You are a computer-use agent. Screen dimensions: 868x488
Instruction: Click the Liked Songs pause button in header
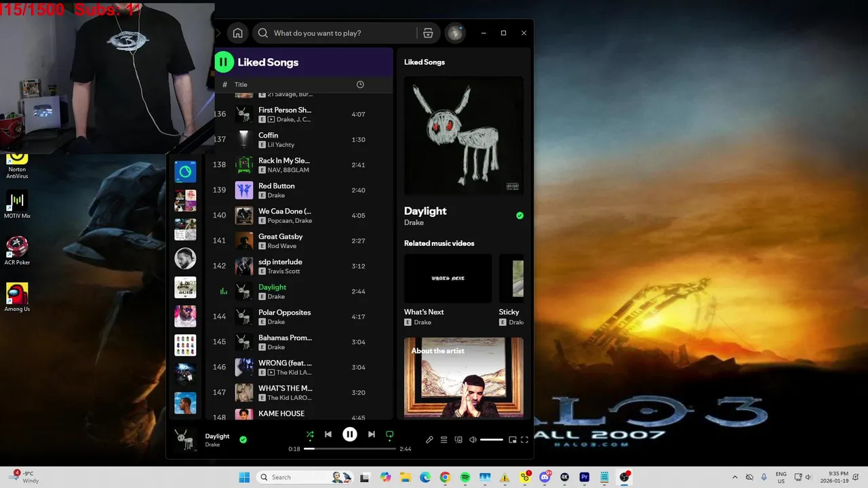(x=224, y=62)
